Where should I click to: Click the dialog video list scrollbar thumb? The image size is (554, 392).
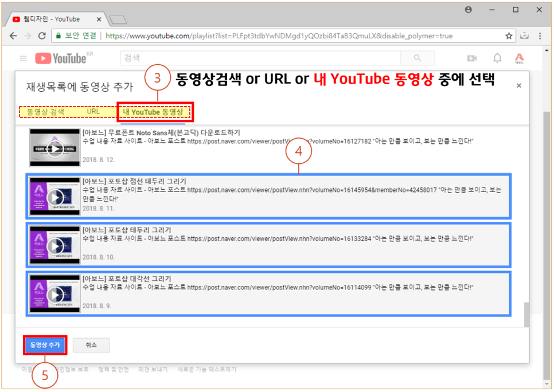click(x=526, y=315)
